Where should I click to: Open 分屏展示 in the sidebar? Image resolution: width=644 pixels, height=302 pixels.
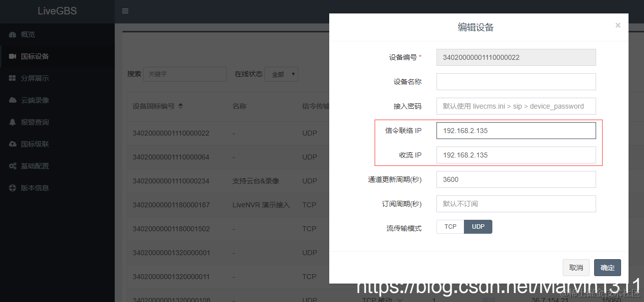click(x=57, y=78)
